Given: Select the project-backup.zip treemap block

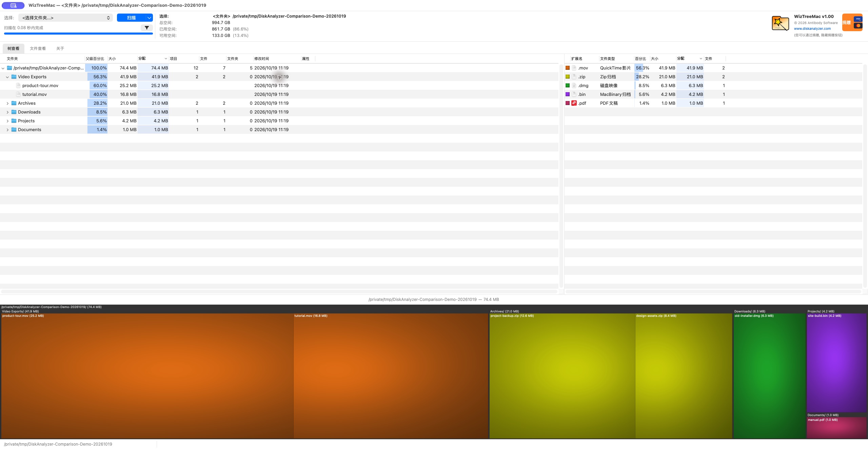Looking at the screenshot, I should [x=562, y=376].
